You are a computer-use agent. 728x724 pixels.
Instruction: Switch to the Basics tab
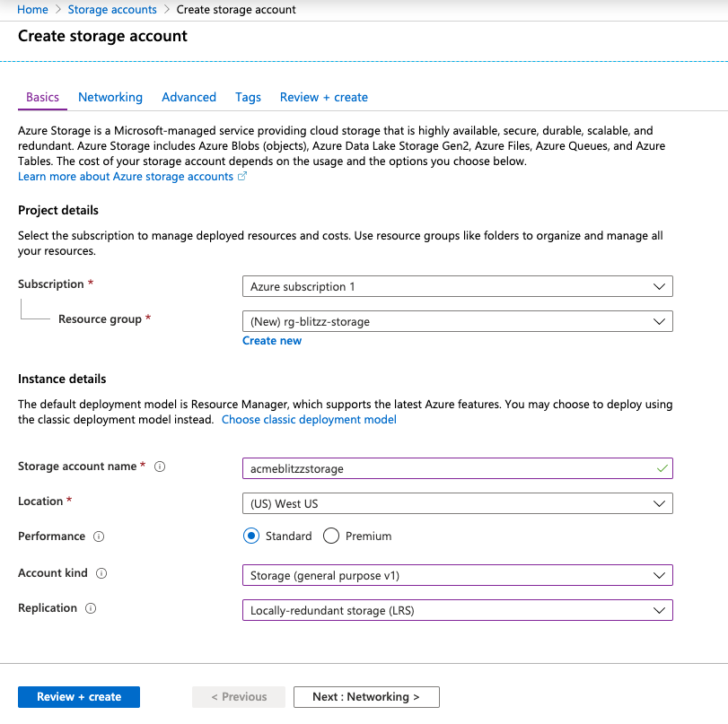point(42,97)
